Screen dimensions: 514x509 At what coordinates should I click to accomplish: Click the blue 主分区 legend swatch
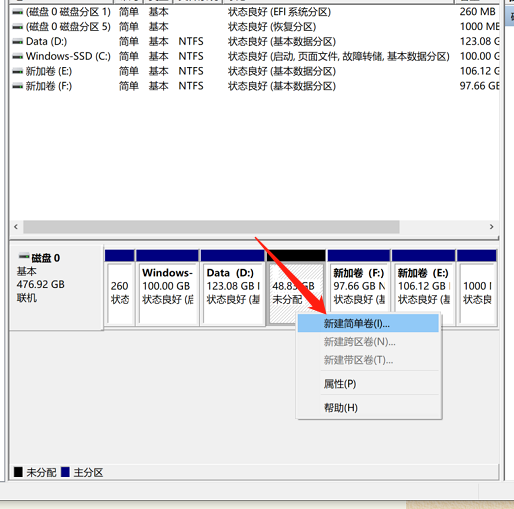coord(65,472)
